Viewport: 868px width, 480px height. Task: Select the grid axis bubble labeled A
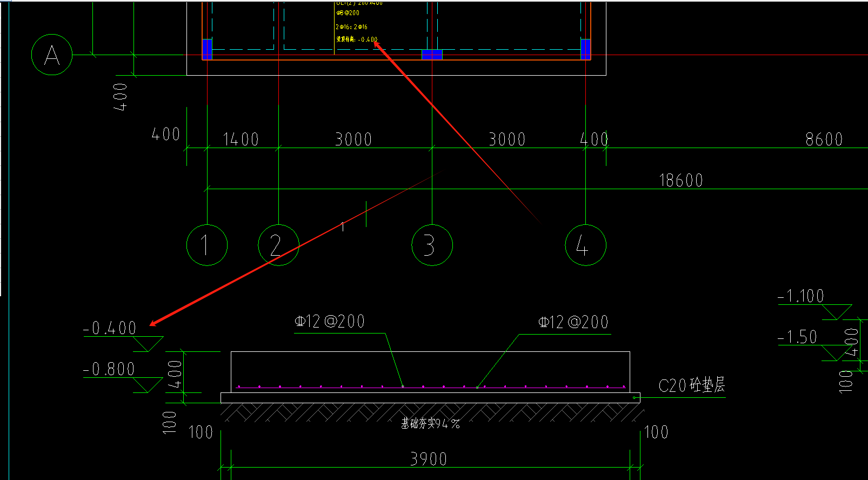click(52, 55)
